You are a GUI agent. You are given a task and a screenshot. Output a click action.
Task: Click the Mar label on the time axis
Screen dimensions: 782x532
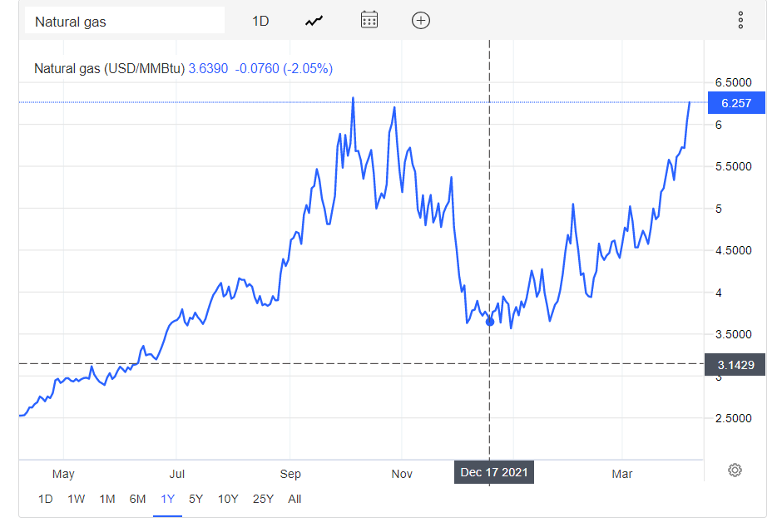pyautogui.click(x=622, y=474)
